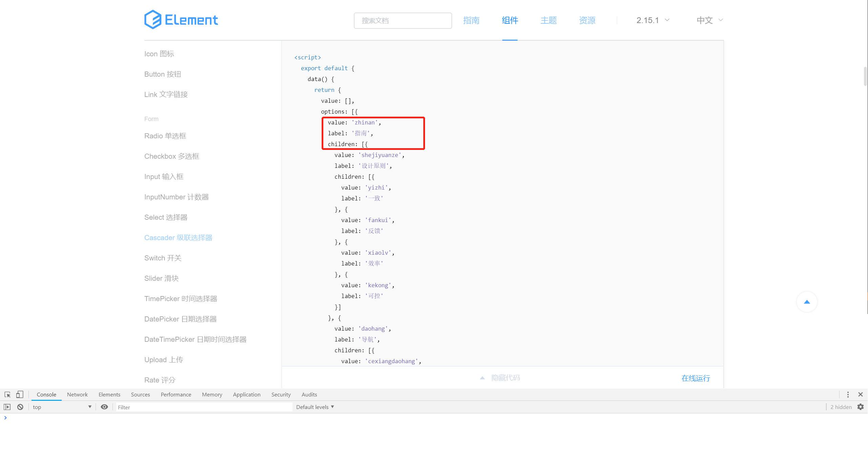Click the back-to-top arrow button

click(x=807, y=301)
